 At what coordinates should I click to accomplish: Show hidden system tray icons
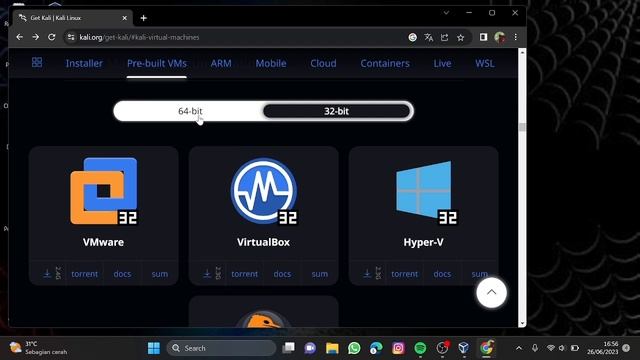(519, 348)
